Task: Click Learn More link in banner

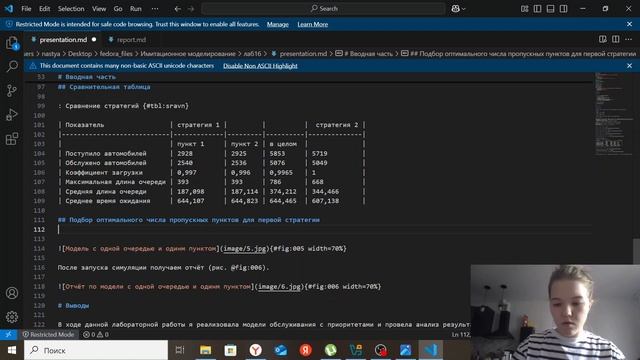Action: coord(313,24)
